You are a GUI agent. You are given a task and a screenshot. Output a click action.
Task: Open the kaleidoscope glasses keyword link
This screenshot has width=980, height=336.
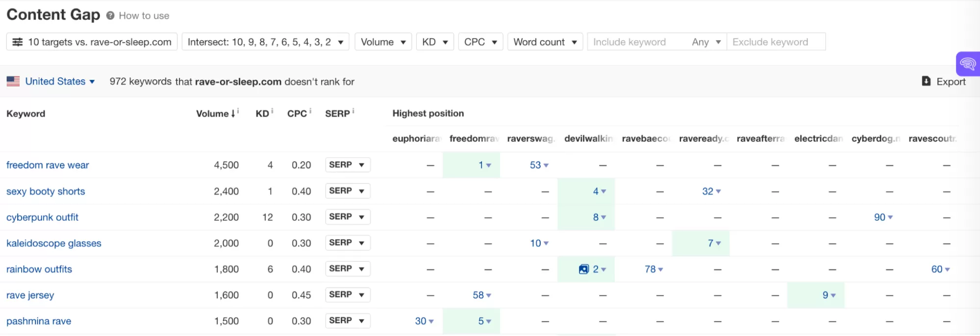pos(54,243)
